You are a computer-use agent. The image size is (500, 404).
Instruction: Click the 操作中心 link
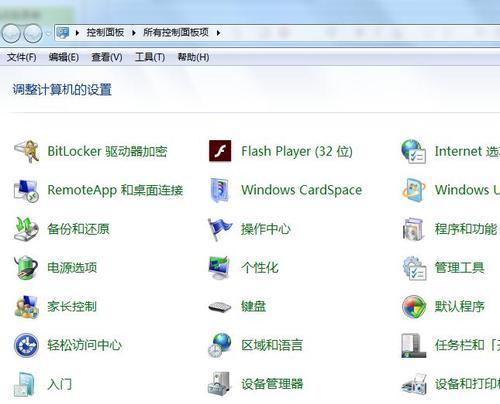pos(266,229)
